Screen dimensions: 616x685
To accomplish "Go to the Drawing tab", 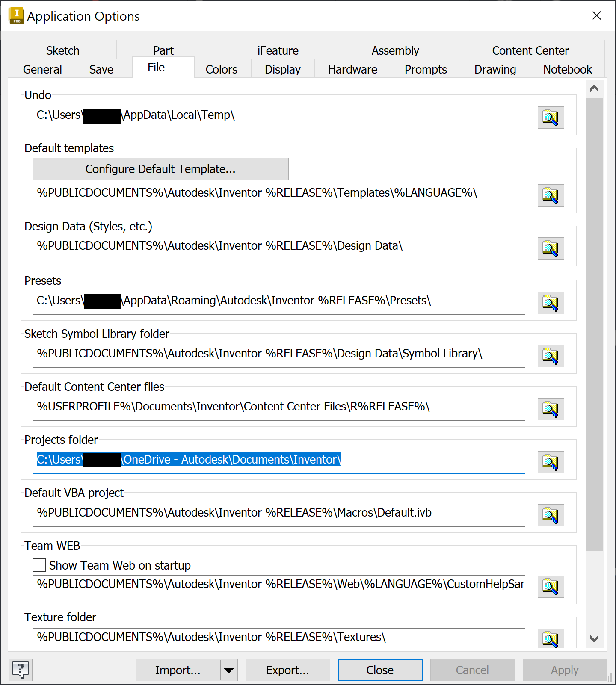I will point(495,69).
